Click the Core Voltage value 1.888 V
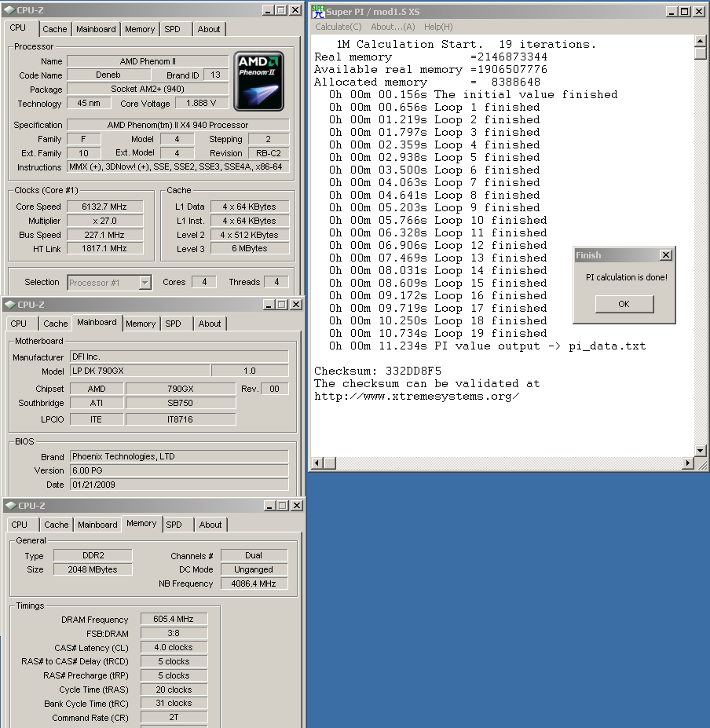710x728 pixels. click(202, 103)
